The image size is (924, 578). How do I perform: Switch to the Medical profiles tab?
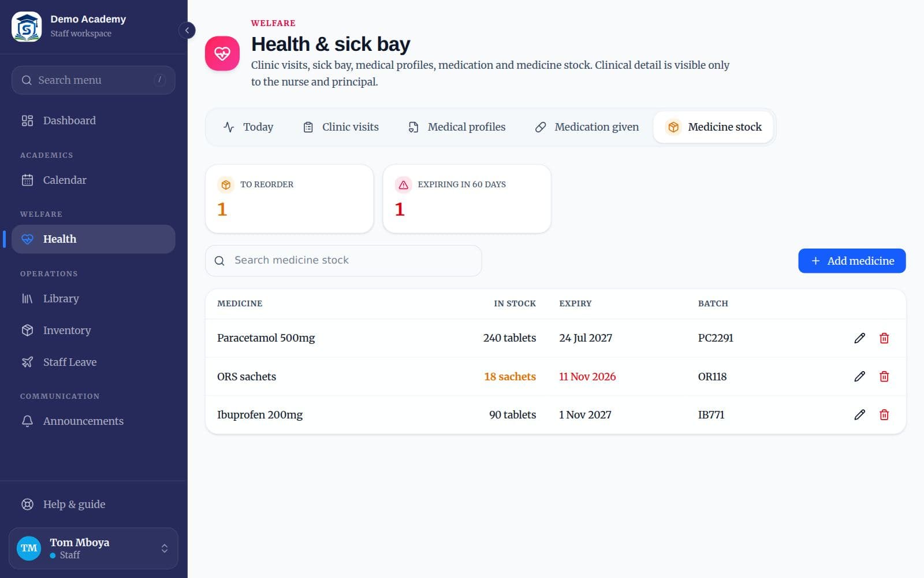click(456, 127)
